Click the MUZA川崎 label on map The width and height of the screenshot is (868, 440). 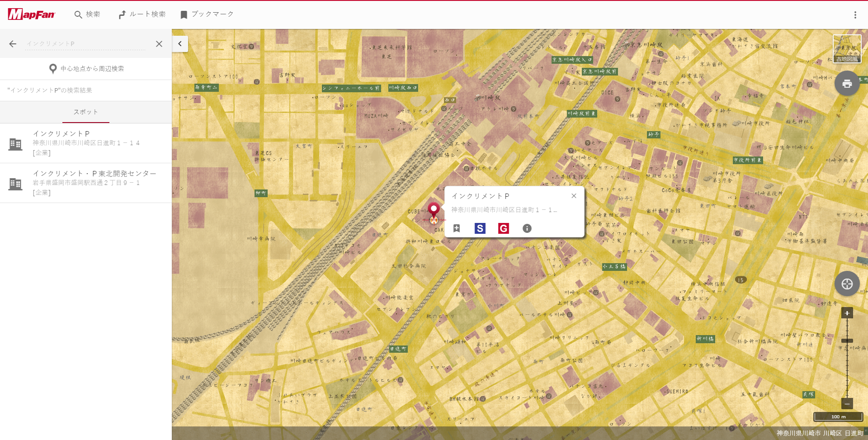pyautogui.click(x=376, y=116)
